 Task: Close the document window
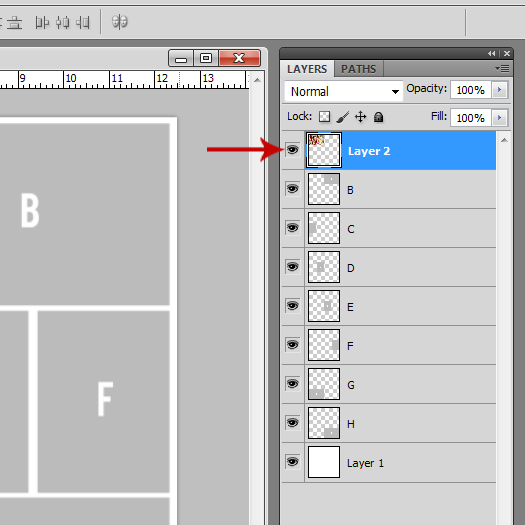click(239, 58)
